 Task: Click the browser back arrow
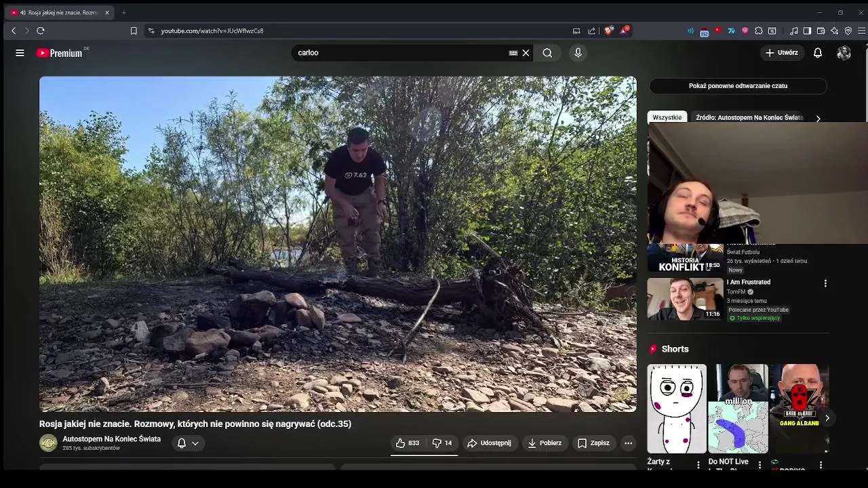click(14, 30)
